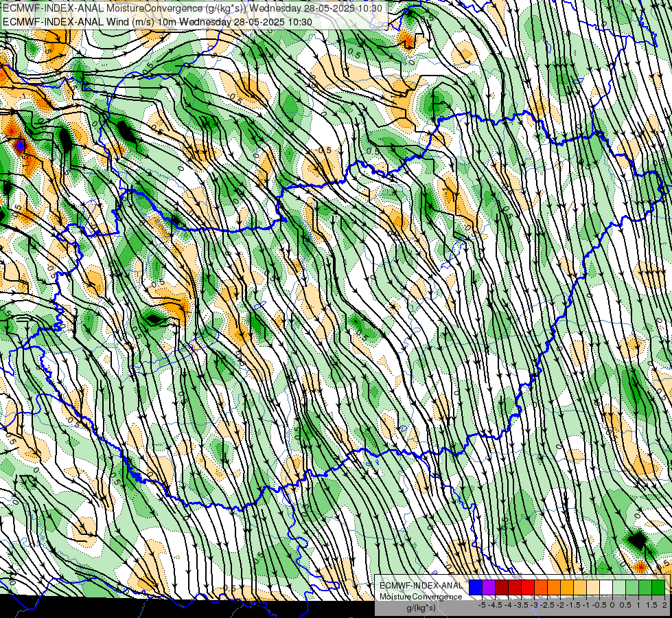This screenshot has width=672, height=618.
Task: Click the 'g/(kg*s)' unit label in legend
Action: pyautogui.click(x=421, y=608)
